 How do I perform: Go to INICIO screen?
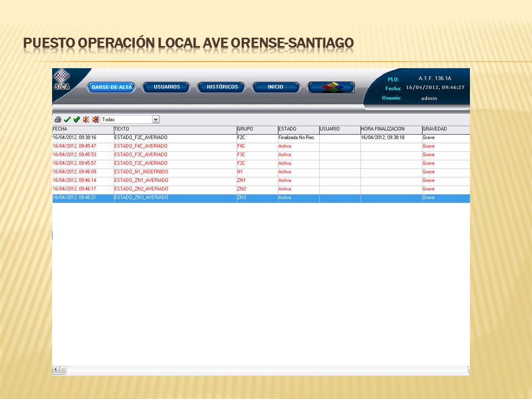click(275, 87)
